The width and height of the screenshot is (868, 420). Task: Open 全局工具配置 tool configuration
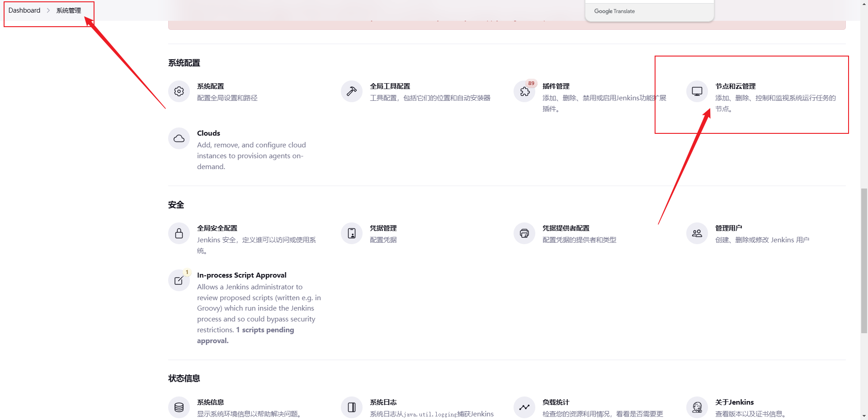click(x=390, y=86)
